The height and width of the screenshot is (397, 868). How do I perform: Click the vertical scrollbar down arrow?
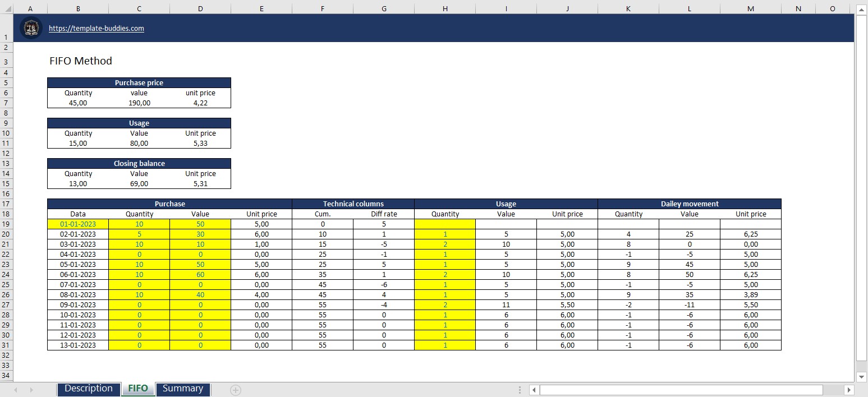[x=861, y=377]
